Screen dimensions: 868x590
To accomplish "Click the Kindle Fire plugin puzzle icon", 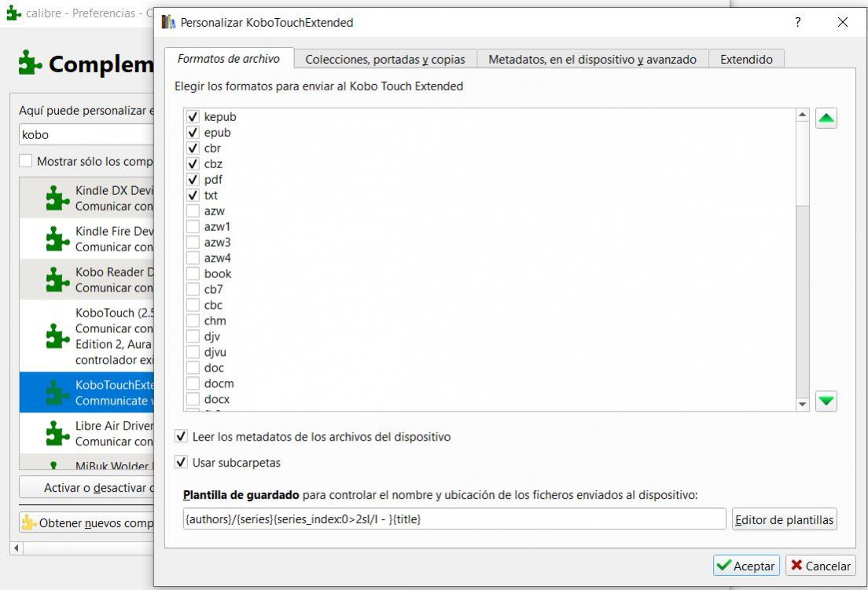I will tap(57, 239).
